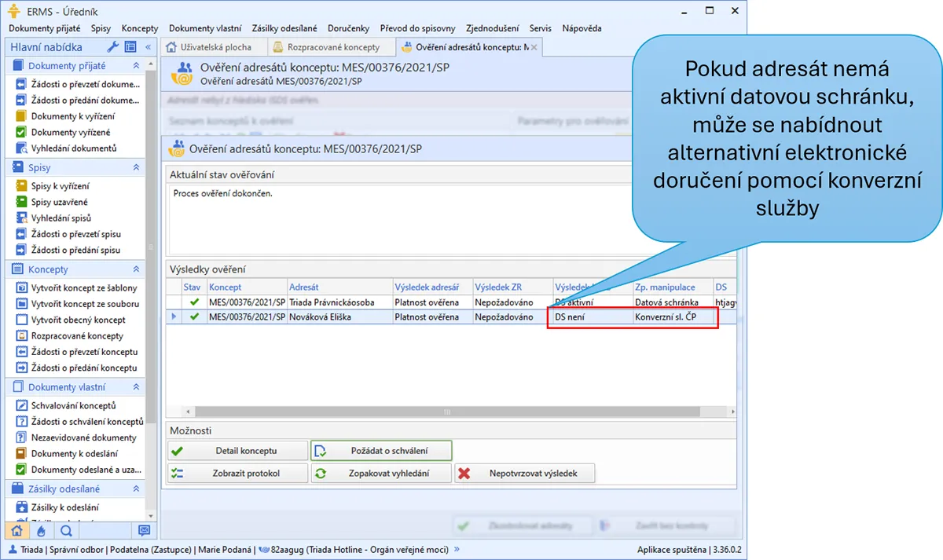Collapse the Spisy section chevron
The image size is (943, 560).
(136, 167)
